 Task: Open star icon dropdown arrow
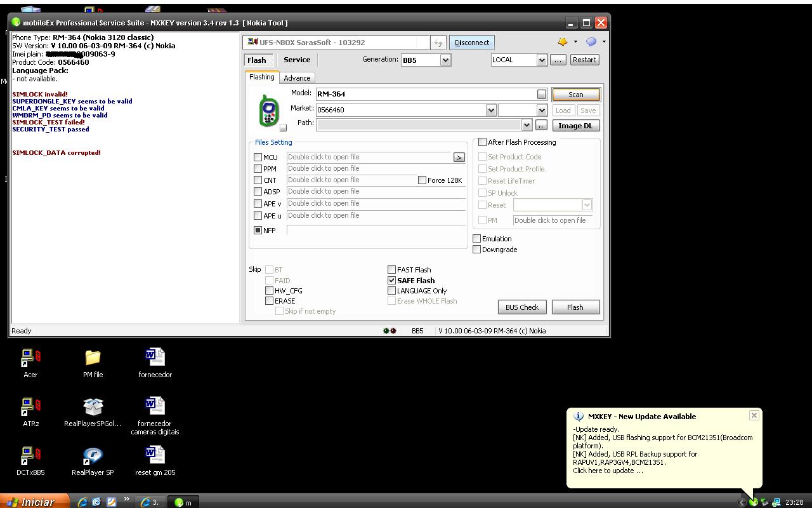575,42
